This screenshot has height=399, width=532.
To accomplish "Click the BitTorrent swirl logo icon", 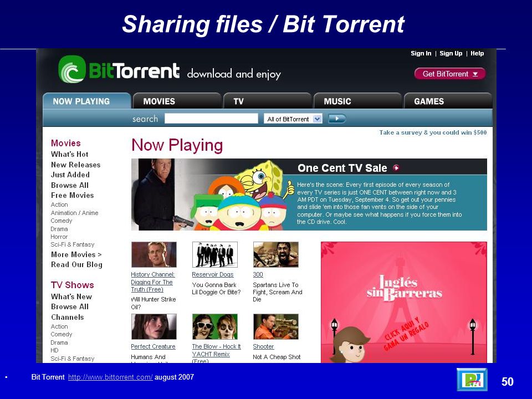I will (72, 69).
